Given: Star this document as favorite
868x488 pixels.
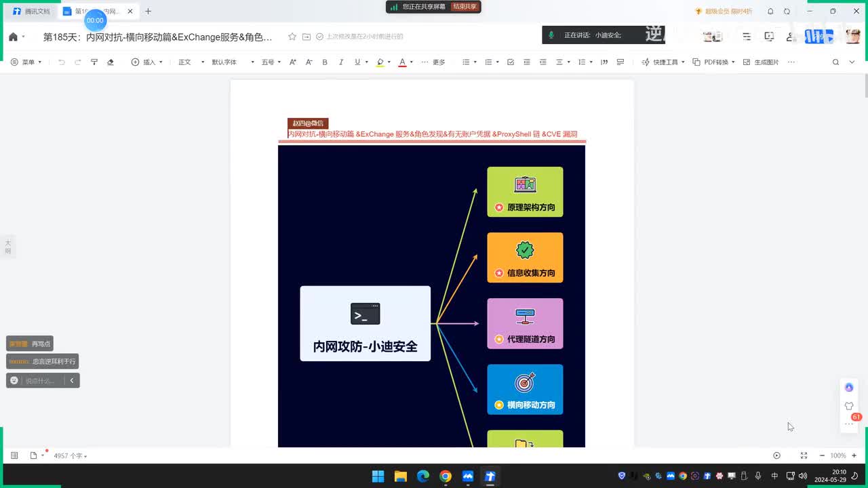Looking at the screenshot, I should tap(292, 37).
